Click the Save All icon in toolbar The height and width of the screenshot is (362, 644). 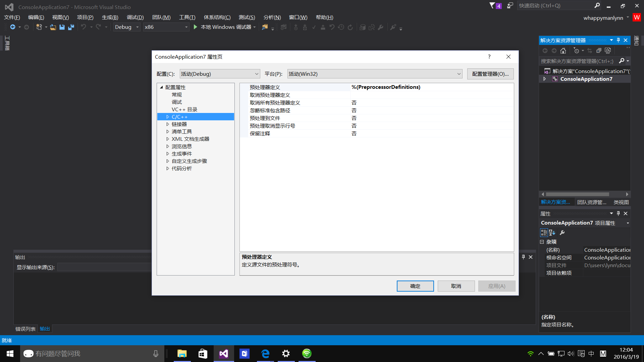[x=71, y=27]
